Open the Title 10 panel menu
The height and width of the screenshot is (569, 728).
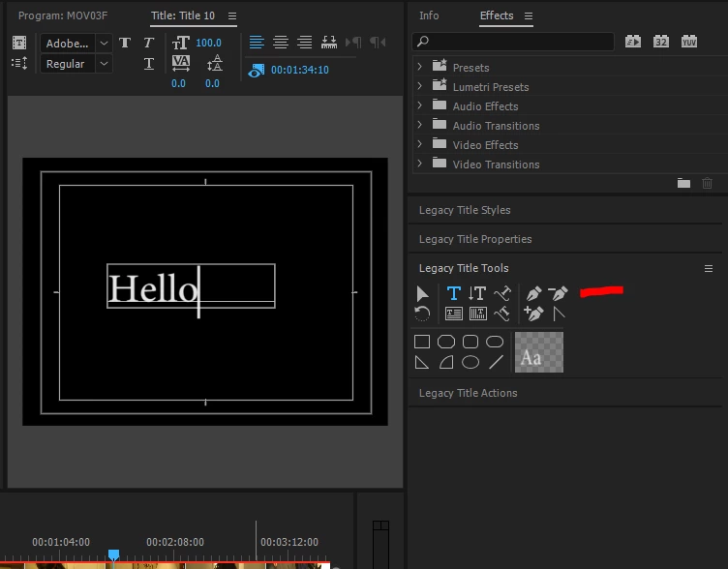click(232, 16)
